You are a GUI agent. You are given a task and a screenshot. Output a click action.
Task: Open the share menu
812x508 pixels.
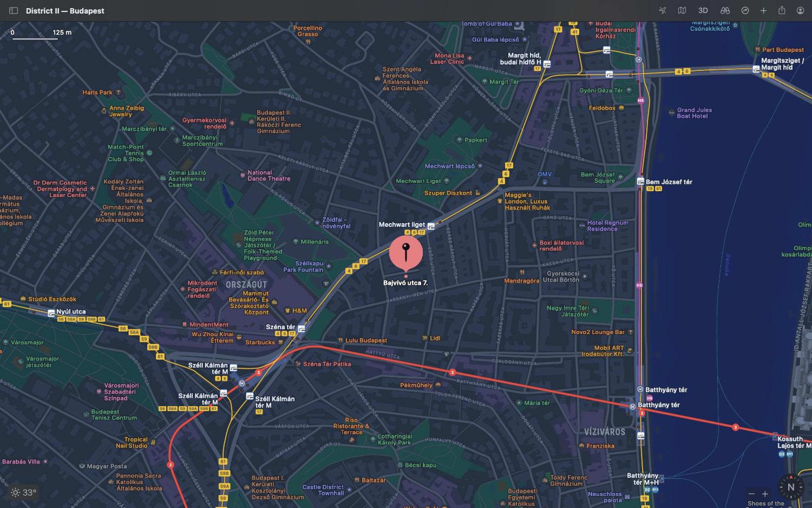coord(782,11)
